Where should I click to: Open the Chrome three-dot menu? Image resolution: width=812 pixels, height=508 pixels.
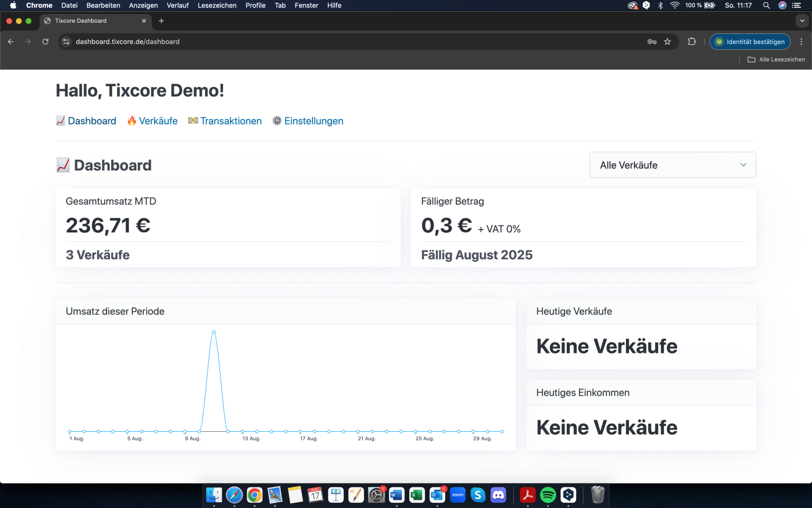(x=801, y=42)
